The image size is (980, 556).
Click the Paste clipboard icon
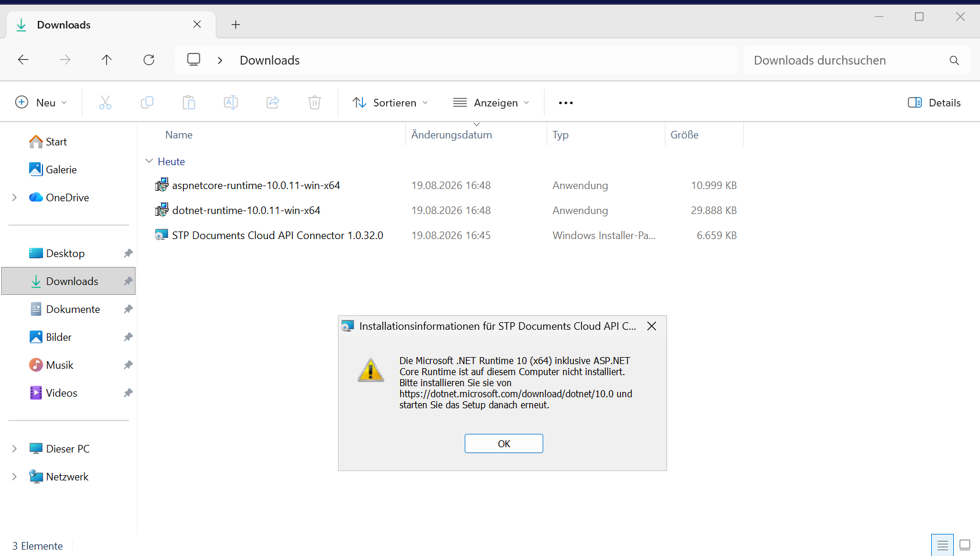click(x=189, y=103)
